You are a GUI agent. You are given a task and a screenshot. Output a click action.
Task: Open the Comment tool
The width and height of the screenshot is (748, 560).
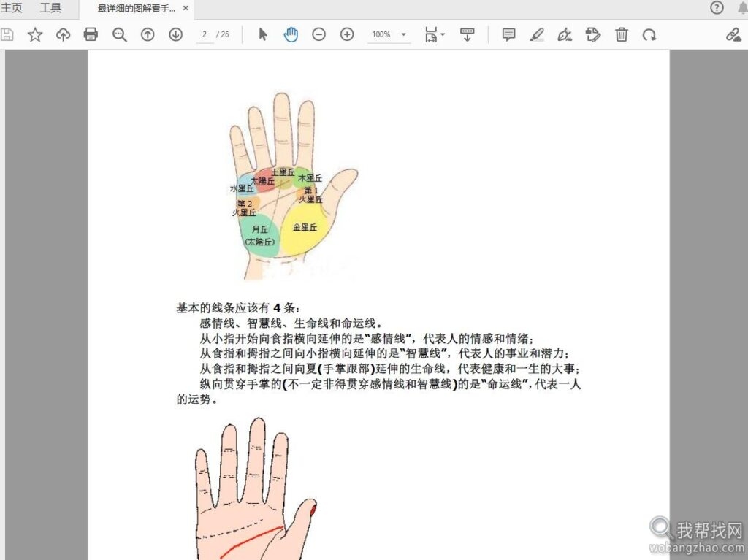coord(508,34)
